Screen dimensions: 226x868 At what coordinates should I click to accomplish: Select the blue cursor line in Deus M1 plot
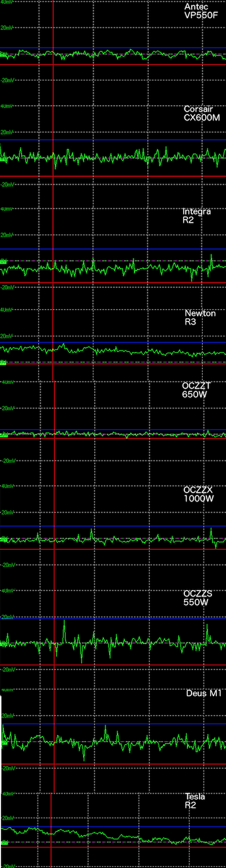pyautogui.click(x=113, y=724)
